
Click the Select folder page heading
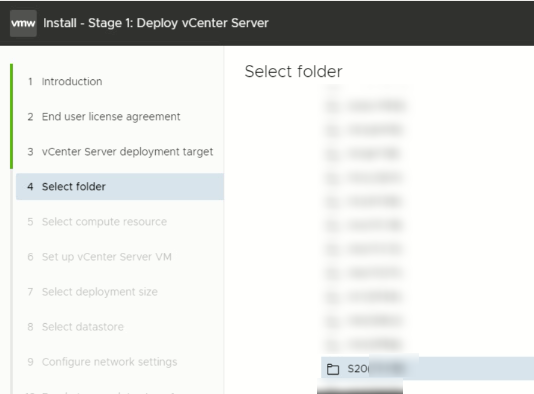coord(293,72)
